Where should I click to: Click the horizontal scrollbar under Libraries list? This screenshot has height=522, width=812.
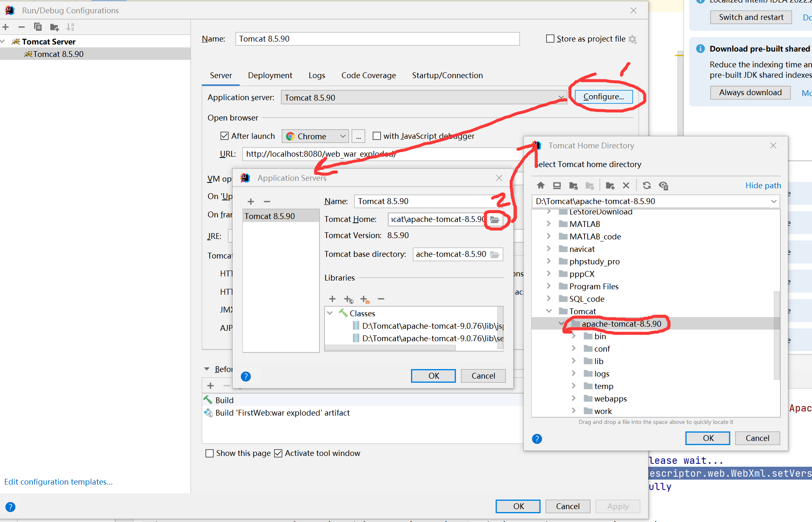point(390,348)
